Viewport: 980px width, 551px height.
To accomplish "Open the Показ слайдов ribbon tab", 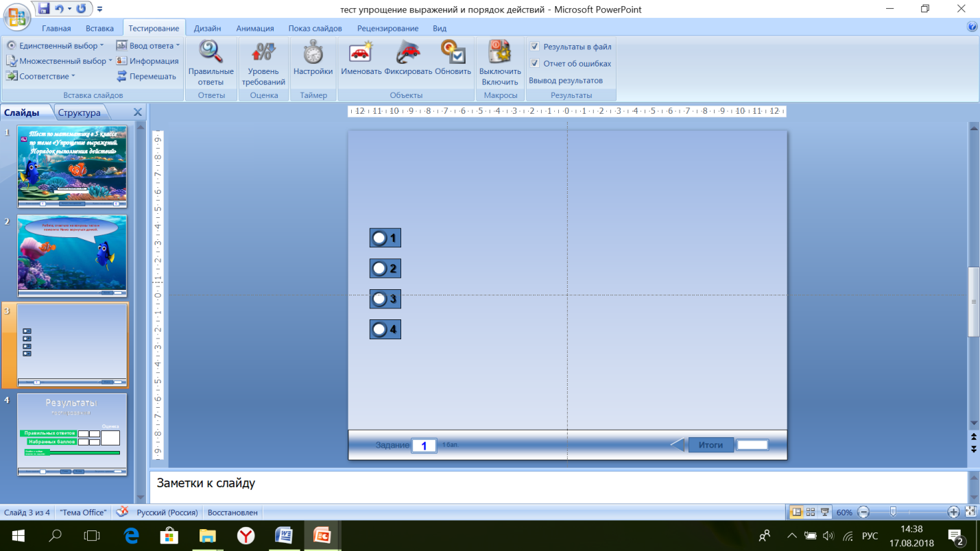I will point(315,28).
